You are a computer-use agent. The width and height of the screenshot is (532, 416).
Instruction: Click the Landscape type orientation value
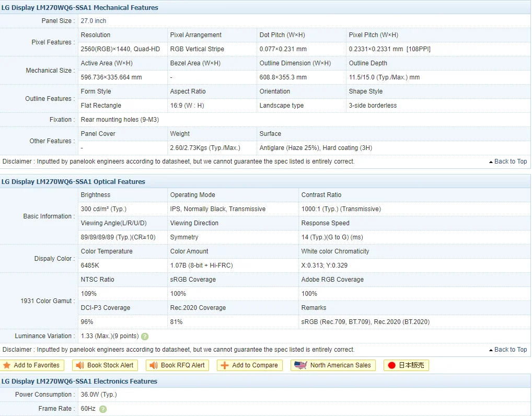(x=282, y=105)
